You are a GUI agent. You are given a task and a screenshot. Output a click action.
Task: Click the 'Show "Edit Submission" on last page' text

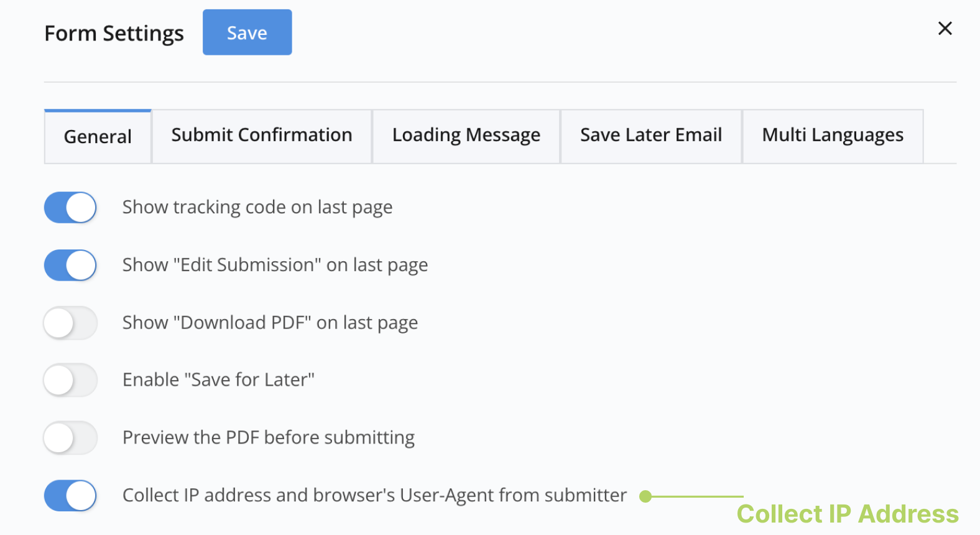pos(275,265)
